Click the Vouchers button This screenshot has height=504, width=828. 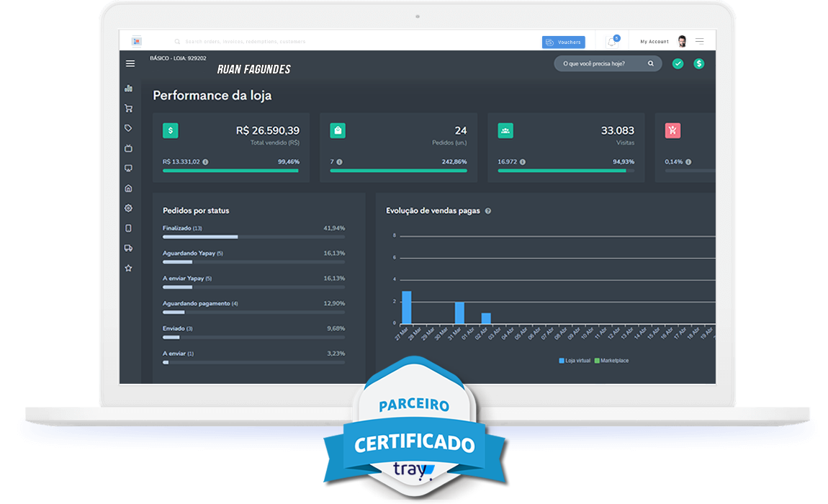click(x=564, y=42)
